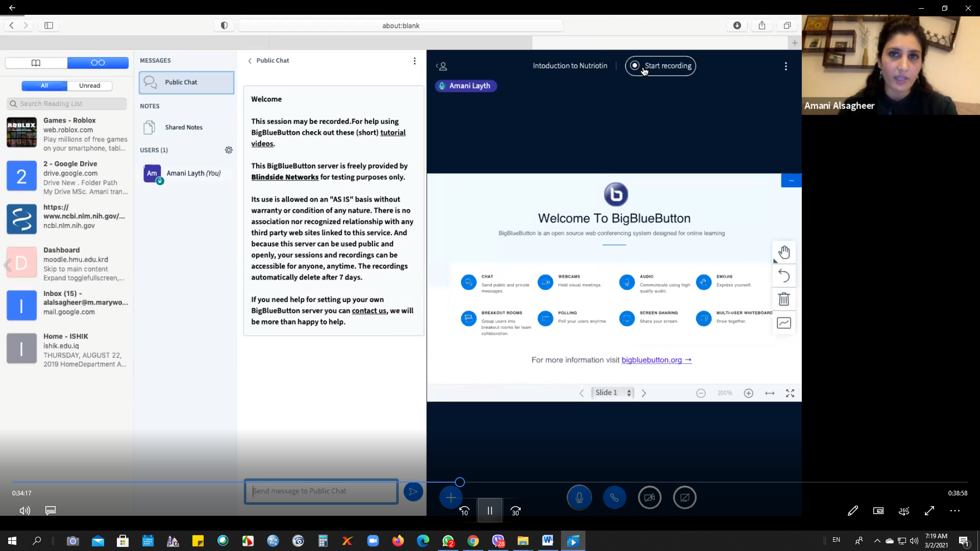Turn on multi-user whiteboard mode
Image resolution: width=980 pixels, height=551 pixels.
click(784, 322)
